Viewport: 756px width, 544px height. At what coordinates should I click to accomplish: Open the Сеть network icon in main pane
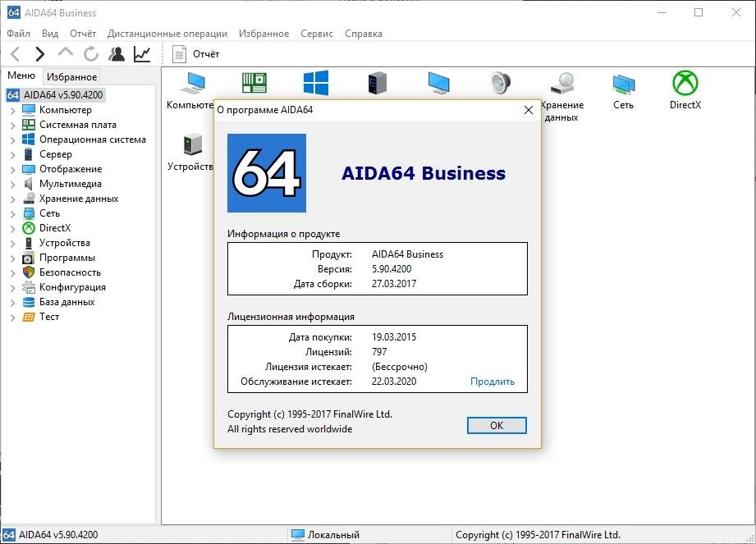(624, 84)
